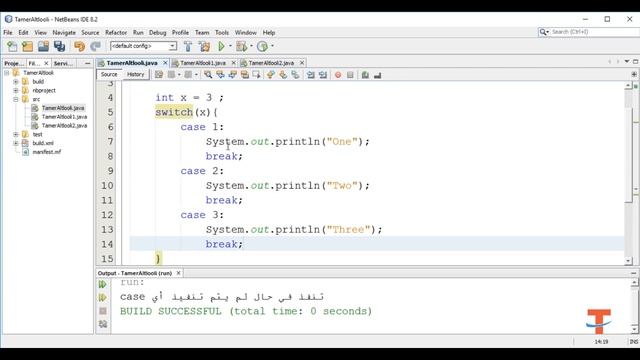Viewport: 640px width, 360px height.
Task: Click the Open Project toolbar icon
Action: (43, 46)
